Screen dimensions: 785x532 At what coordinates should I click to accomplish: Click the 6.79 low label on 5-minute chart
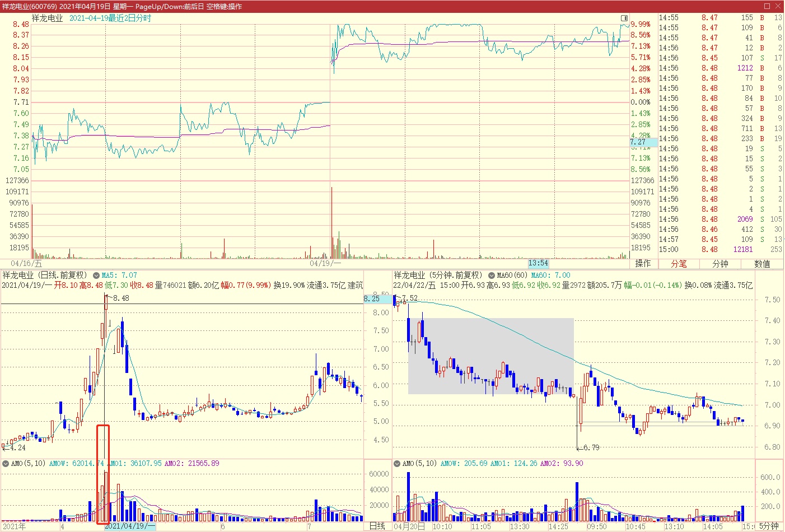[591, 448]
